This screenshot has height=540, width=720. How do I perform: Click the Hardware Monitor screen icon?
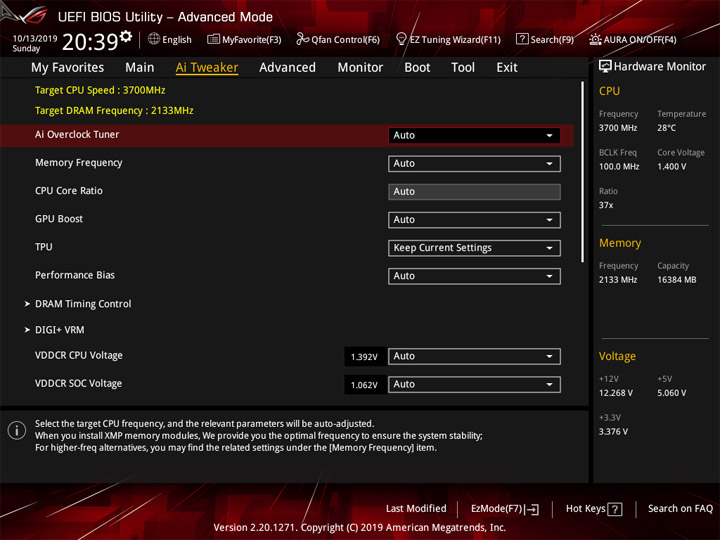coord(605,66)
